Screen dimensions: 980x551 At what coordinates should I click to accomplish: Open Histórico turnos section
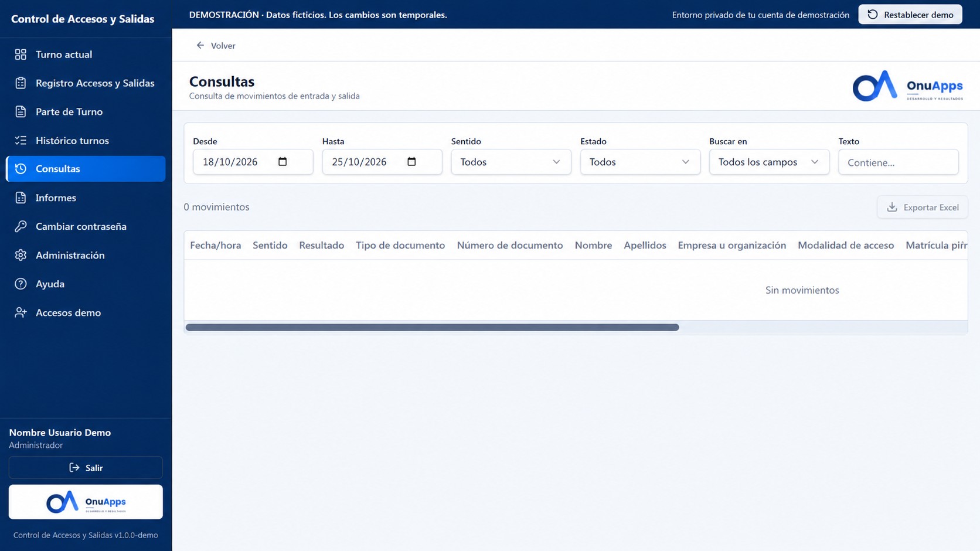pos(86,140)
